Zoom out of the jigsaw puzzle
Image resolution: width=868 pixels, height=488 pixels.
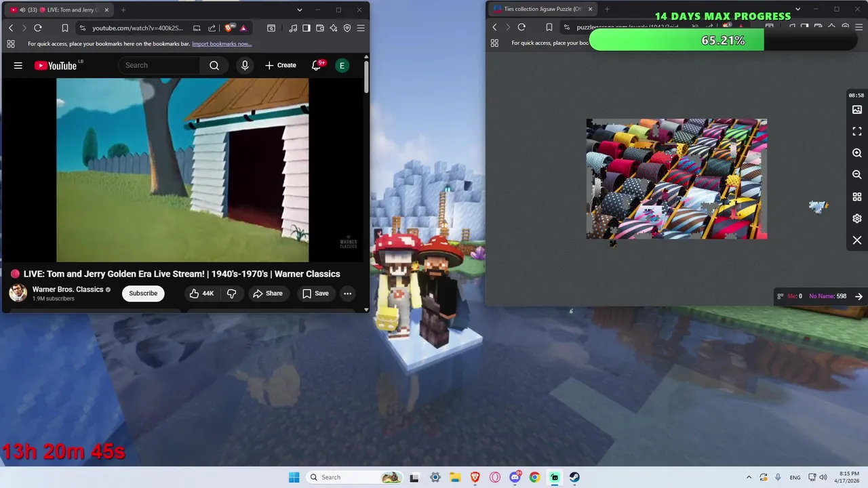857,175
